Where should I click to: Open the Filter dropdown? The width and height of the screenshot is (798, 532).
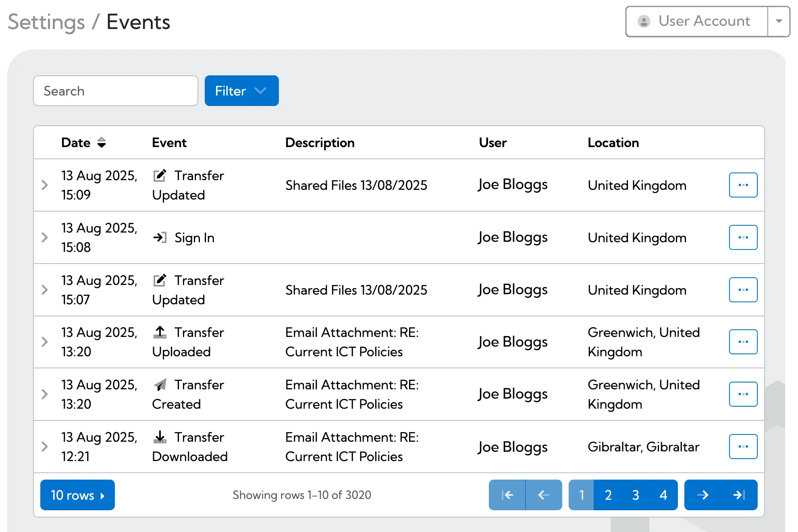click(x=241, y=91)
